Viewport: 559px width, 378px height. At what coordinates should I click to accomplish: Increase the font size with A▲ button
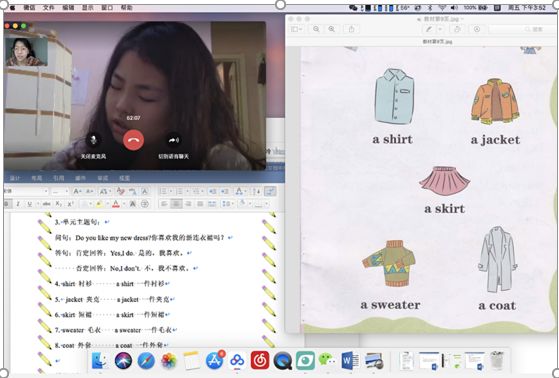pos(77,191)
